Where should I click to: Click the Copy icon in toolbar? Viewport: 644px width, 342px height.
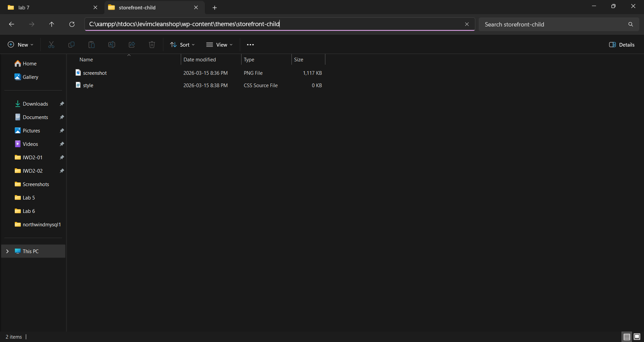coord(71,45)
